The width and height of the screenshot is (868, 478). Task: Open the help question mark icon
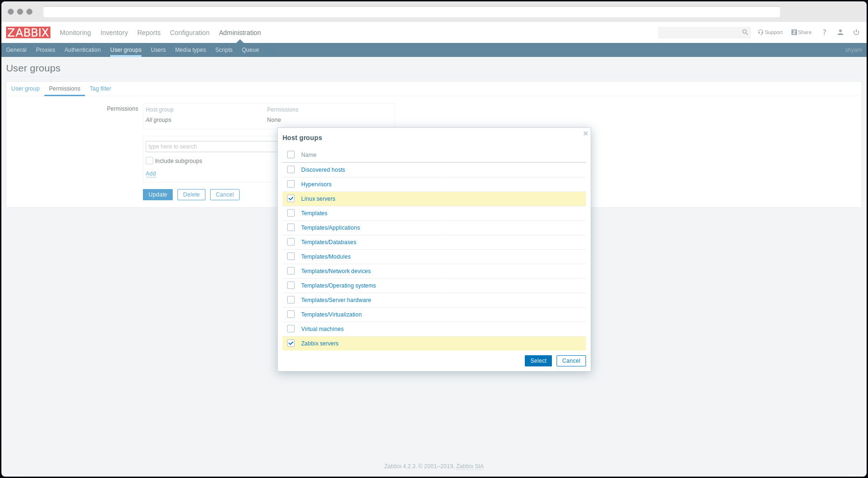pos(825,32)
